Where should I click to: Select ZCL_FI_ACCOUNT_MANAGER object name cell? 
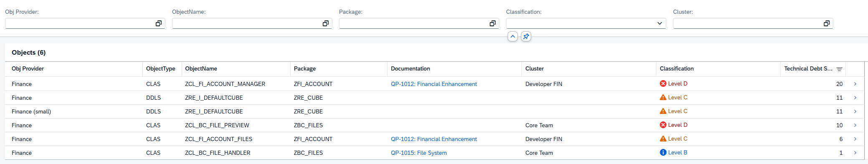click(x=225, y=84)
